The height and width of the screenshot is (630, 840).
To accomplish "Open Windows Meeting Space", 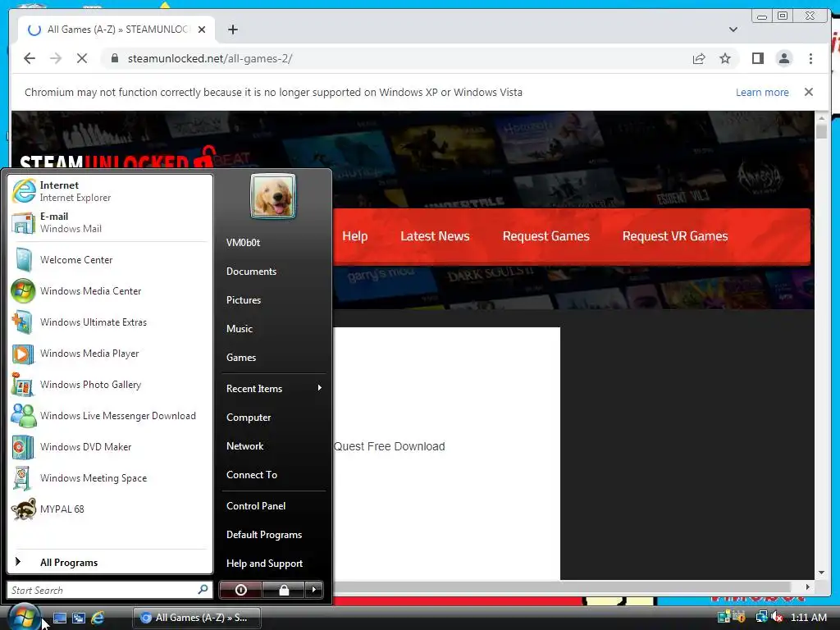I will tap(110, 478).
